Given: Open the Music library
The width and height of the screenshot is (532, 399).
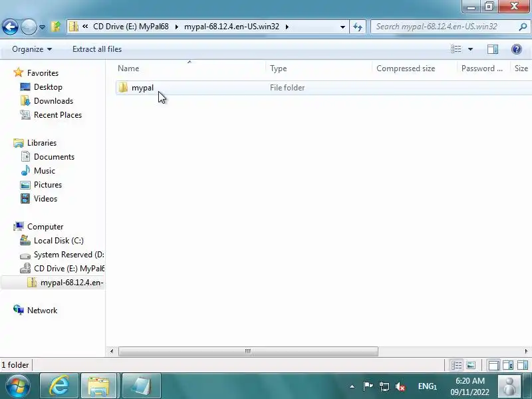Looking at the screenshot, I should pyautogui.click(x=45, y=171).
